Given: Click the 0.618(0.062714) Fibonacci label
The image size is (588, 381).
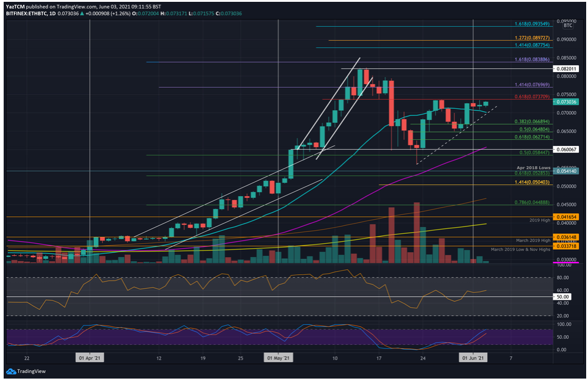Looking at the screenshot, I should coord(532,137).
